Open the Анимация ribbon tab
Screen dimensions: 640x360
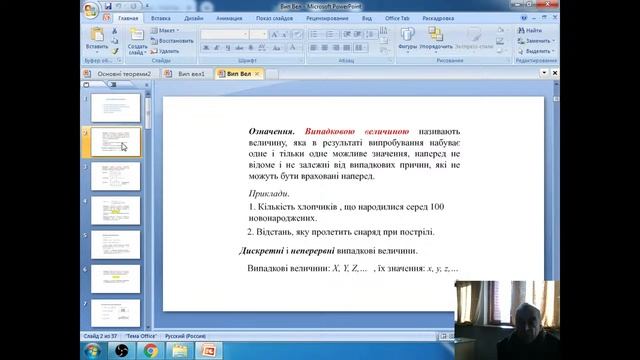(x=229, y=18)
